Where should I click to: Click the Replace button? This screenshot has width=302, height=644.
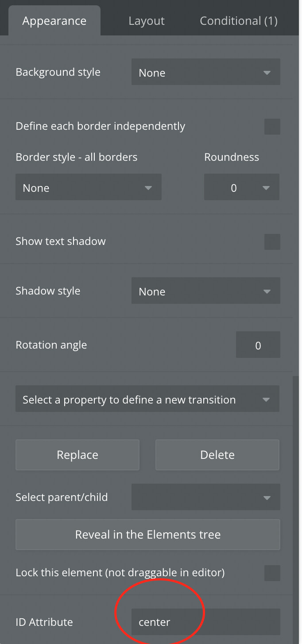(77, 455)
